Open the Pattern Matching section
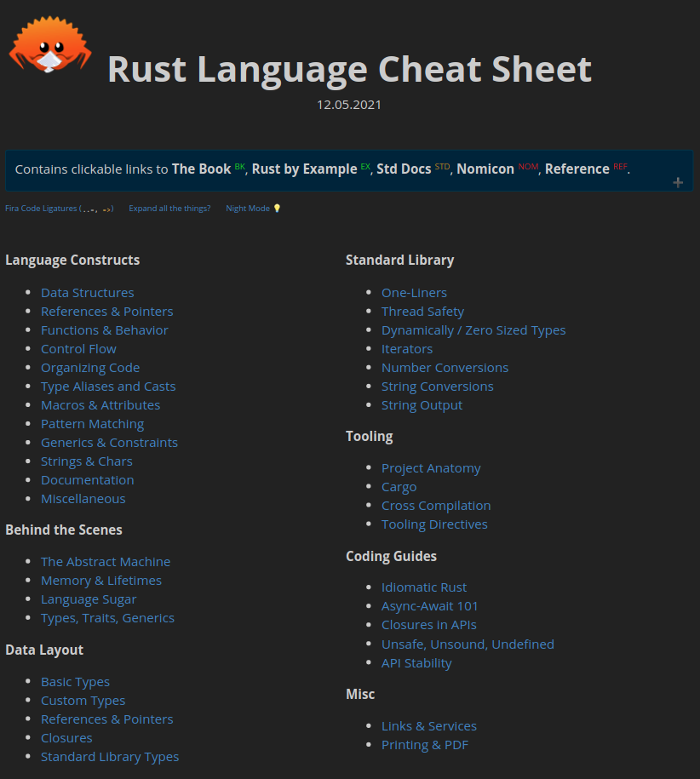This screenshot has width=700, height=779. 92,424
